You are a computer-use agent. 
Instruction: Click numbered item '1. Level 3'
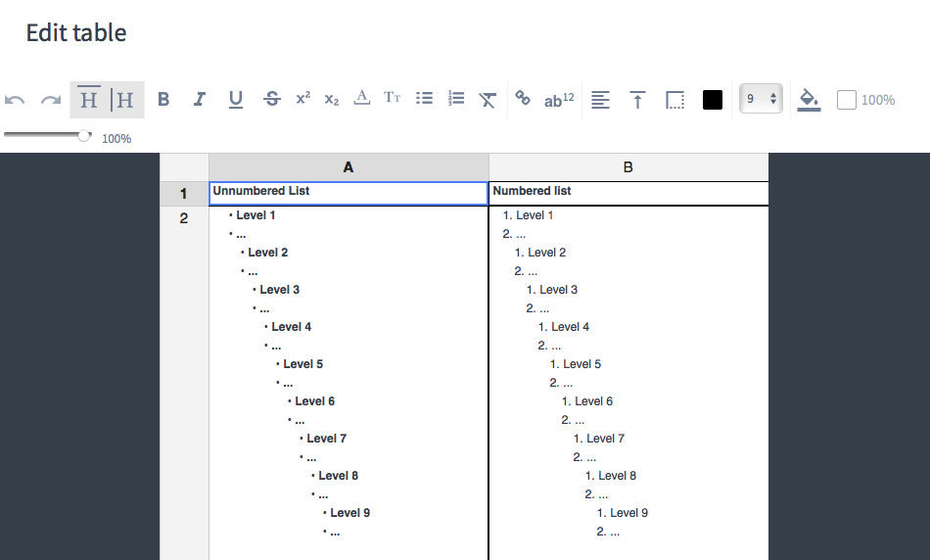click(x=552, y=290)
